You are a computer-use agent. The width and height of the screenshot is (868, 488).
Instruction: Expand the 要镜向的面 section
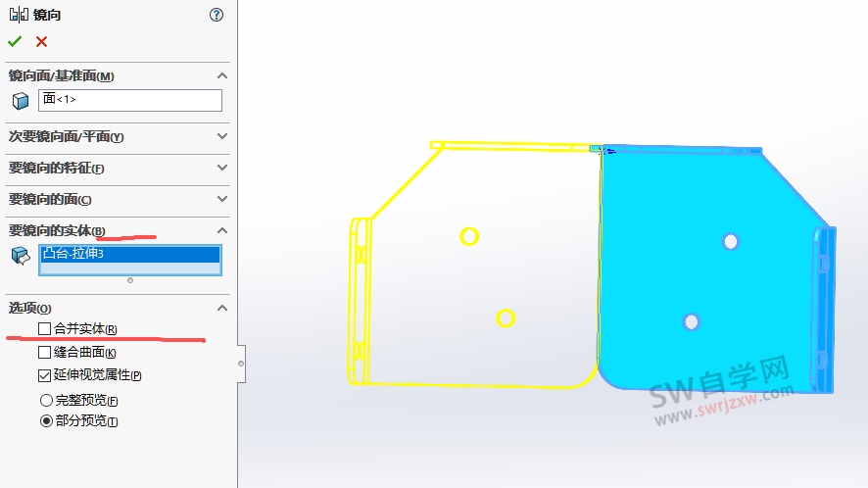click(x=222, y=199)
